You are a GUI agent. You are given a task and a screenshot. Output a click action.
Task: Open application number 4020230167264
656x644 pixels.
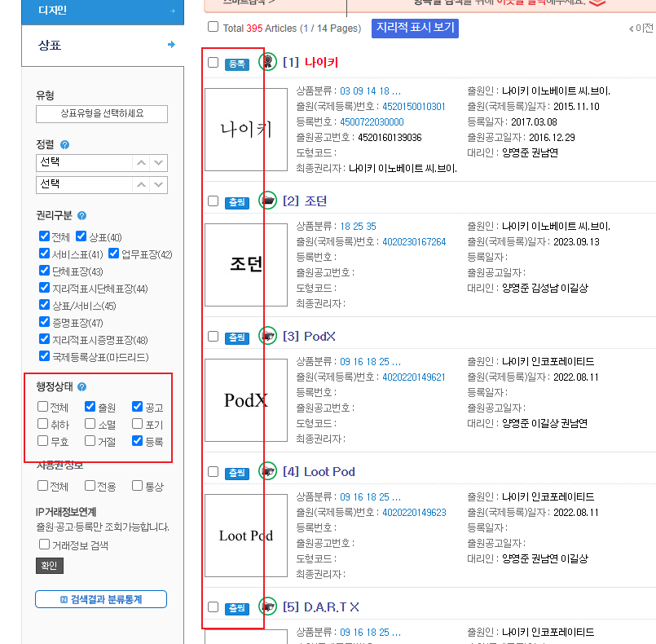tap(414, 242)
